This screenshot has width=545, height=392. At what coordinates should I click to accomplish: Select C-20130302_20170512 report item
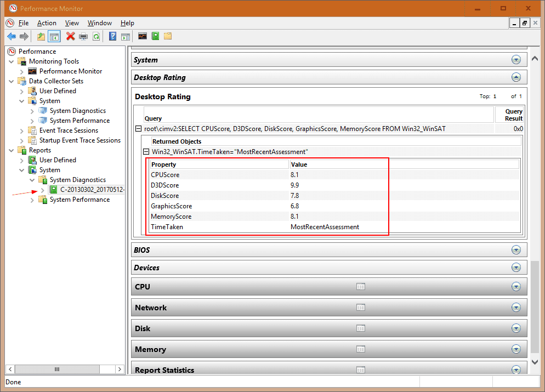[92, 190]
